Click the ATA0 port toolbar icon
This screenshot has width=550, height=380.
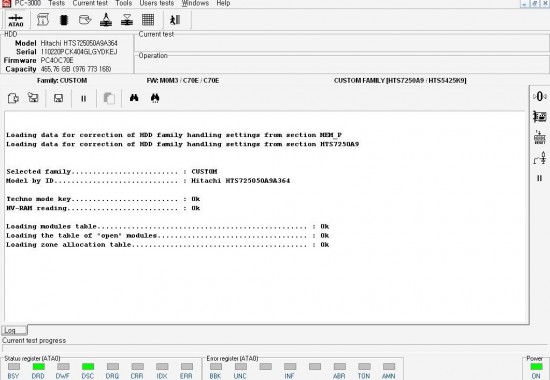pyautogui.click(x=16, y=20)
